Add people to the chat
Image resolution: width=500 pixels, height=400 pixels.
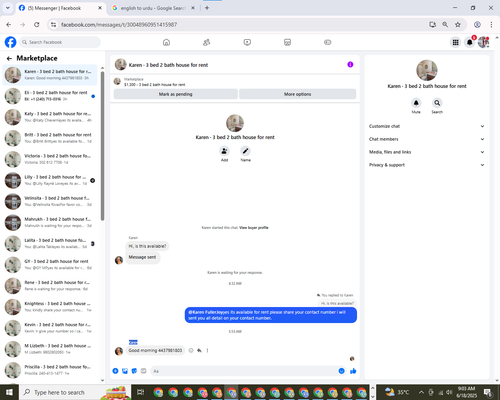click(224, 151)
